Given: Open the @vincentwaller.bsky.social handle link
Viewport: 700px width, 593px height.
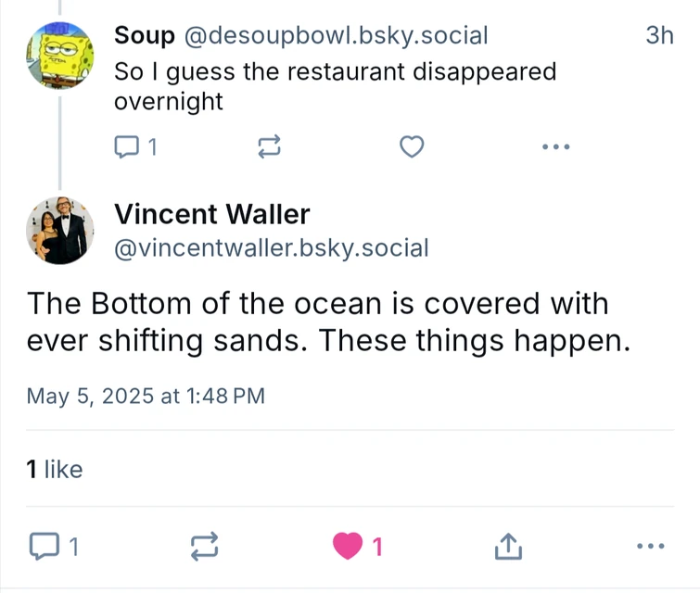Looking at the screenshot, I should (x=271, y=247).
